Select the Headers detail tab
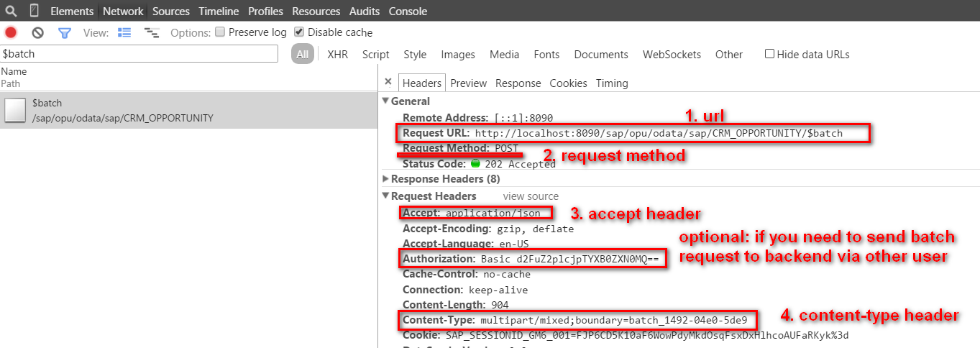Image resolution: width=980 pixels, height=348 pixels. tap(422, 83)
